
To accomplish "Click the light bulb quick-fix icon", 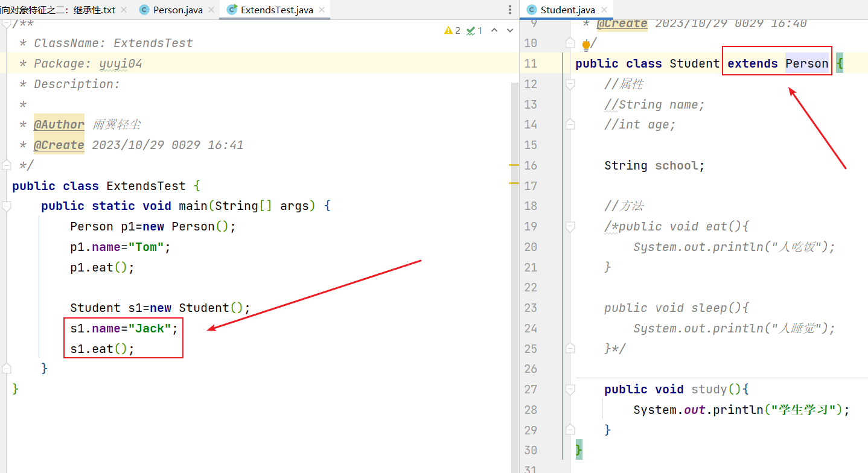I will point(586,44).
